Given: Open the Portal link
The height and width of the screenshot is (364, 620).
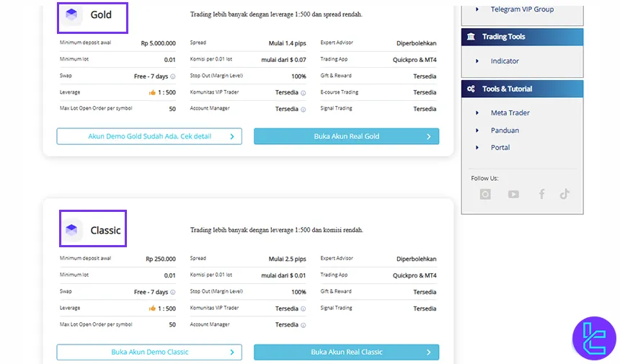Looking at the screenshot, I should pos(500,148).
